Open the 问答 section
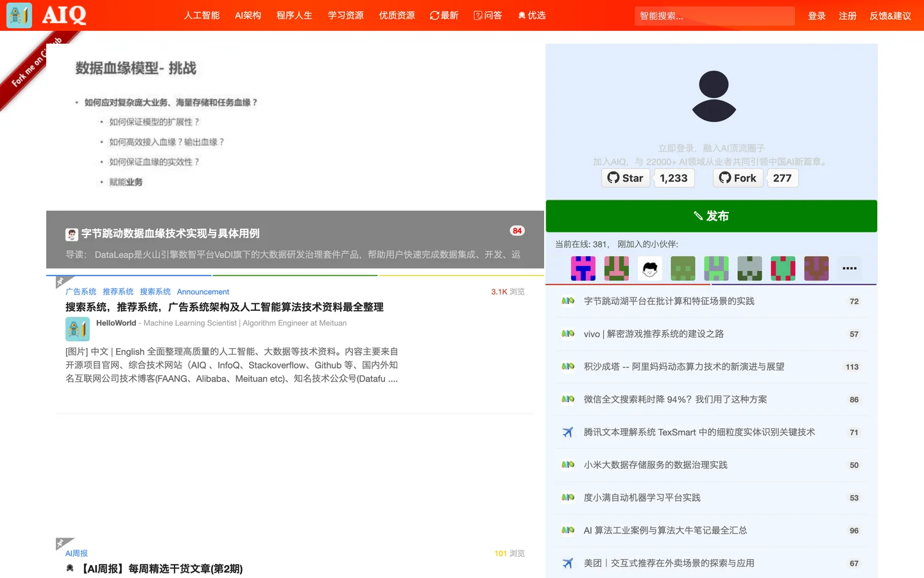 point(488,15)
